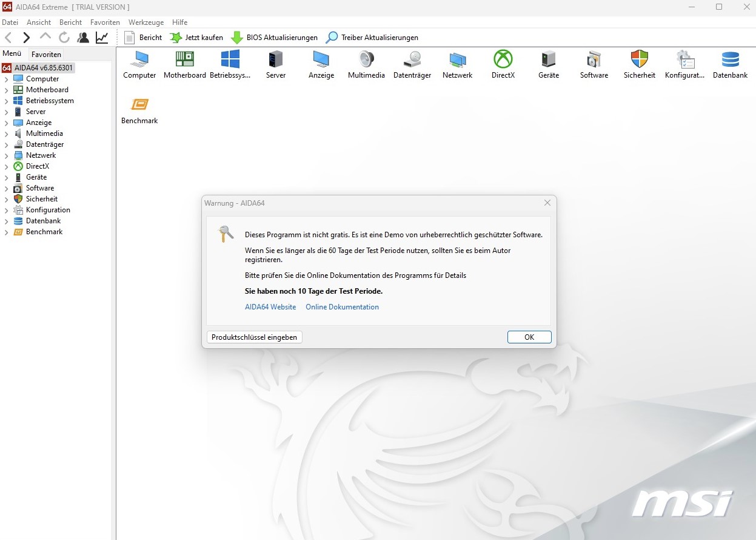The height and width of the screenshot is (540, 756).
Task: Click Jetzt kaufen in toolbar
Action: [196, 38]
